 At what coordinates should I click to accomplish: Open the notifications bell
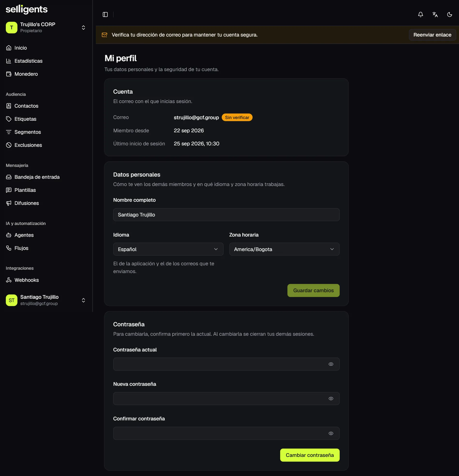420,15
